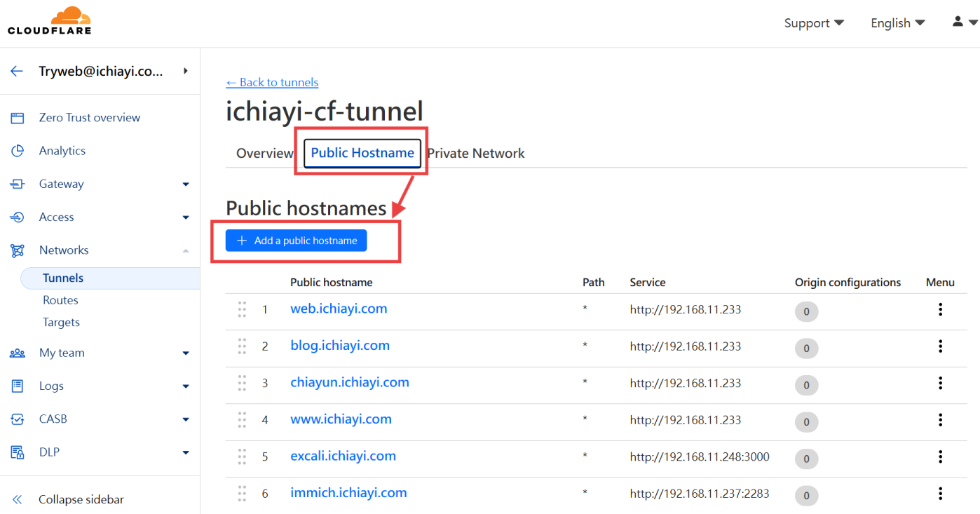The height and width of the screenshot is (514, 980).
Task: Open Tunnels in the sidebar
Action: [x=111, y=278]
